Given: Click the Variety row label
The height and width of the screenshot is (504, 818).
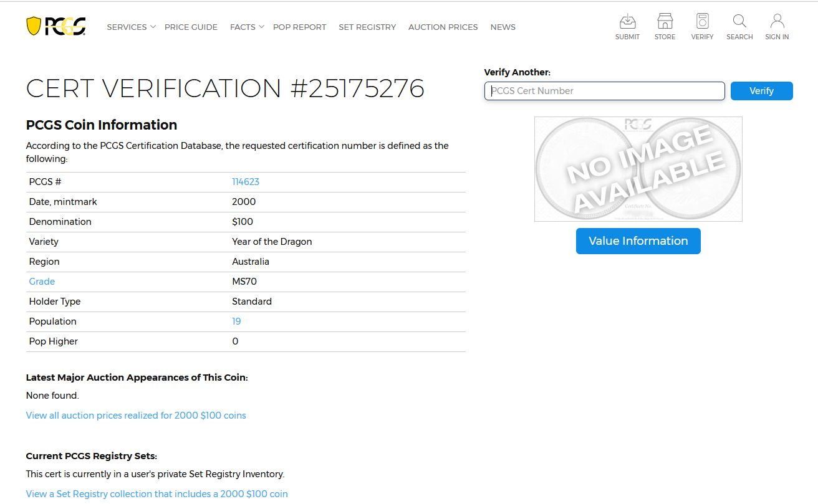Looking at the screenshot, I should 44,242.
